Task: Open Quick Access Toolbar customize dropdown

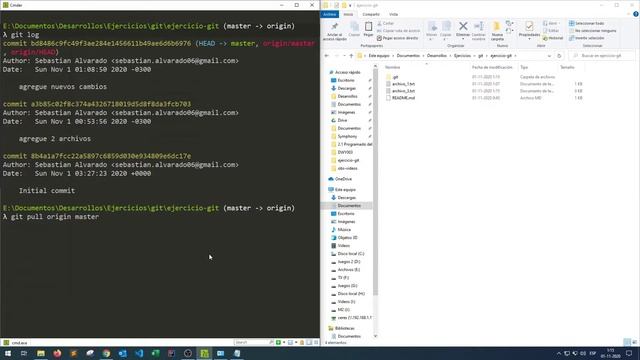Action: [350, 5]
